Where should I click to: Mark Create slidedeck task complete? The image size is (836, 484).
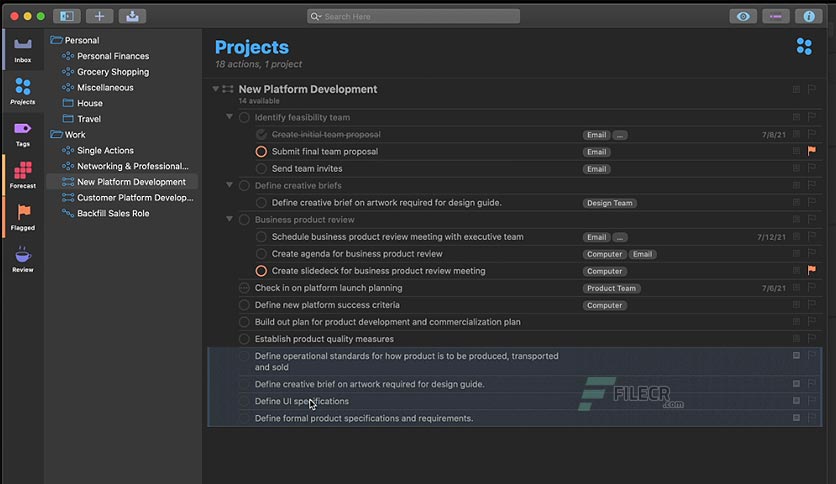pyautogui.click(x=261, y=271)
